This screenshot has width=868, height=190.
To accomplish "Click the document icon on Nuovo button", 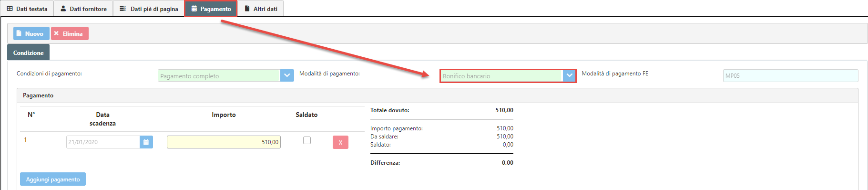I will click(x=19, y=33).
